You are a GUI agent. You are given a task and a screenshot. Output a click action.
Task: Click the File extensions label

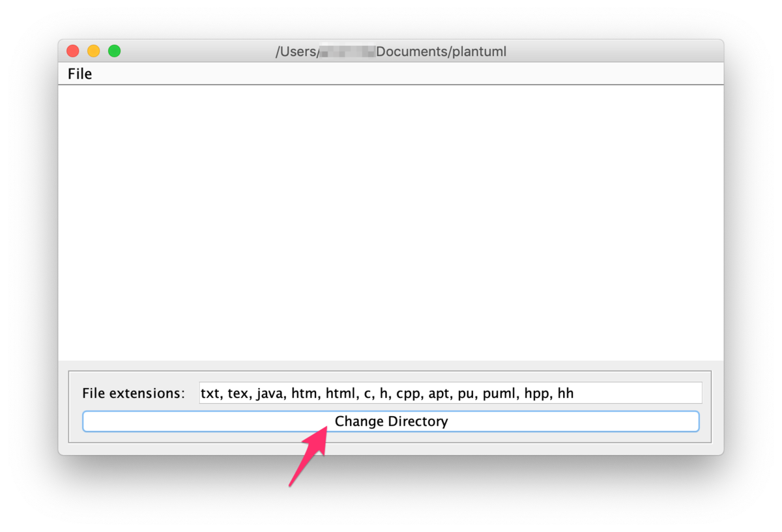[134, 393]
